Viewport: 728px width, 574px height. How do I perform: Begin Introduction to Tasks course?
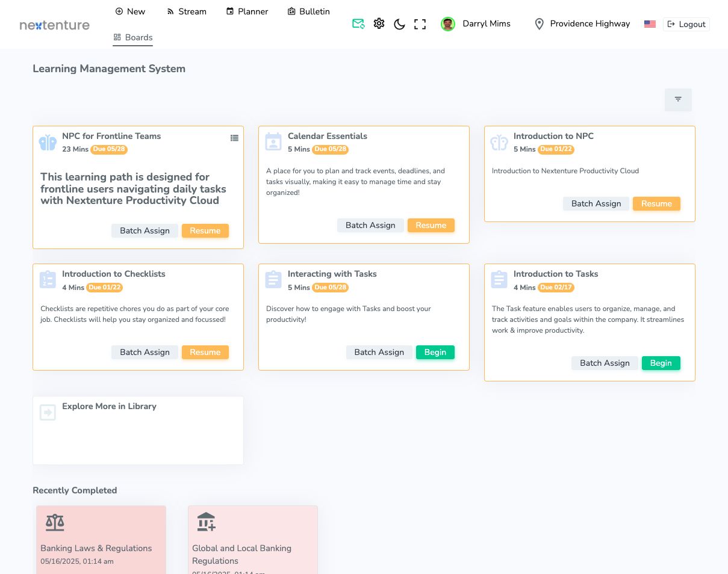[661, 363]
